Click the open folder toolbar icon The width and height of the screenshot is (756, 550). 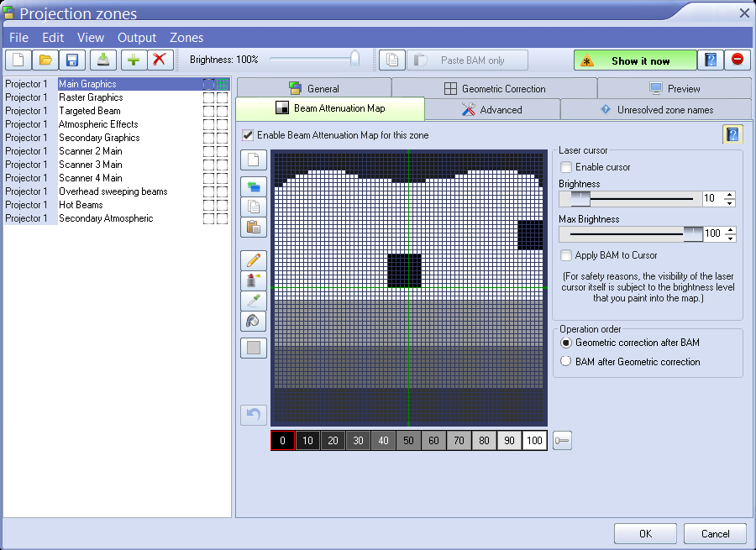coord(45,60)
